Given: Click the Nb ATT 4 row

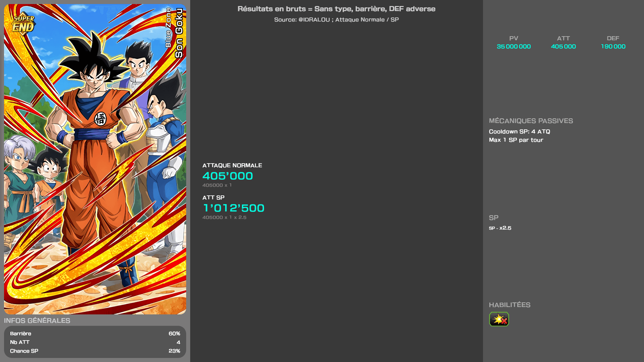Looking at the screenshot, I should coord(95,342).
